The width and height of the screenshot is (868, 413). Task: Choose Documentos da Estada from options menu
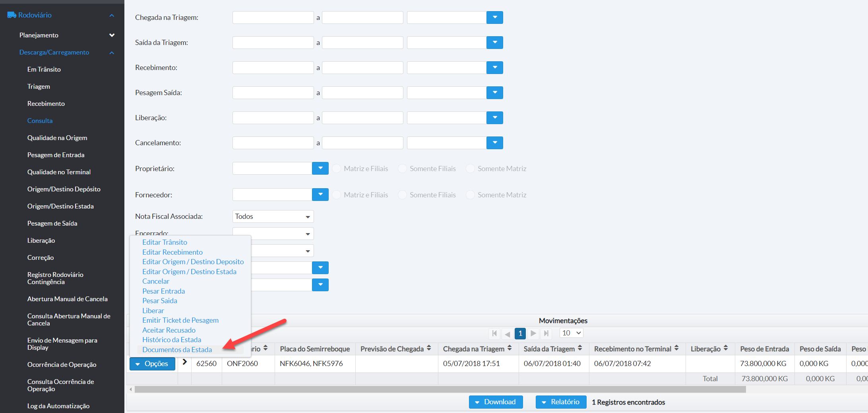(x=177, y=350)
